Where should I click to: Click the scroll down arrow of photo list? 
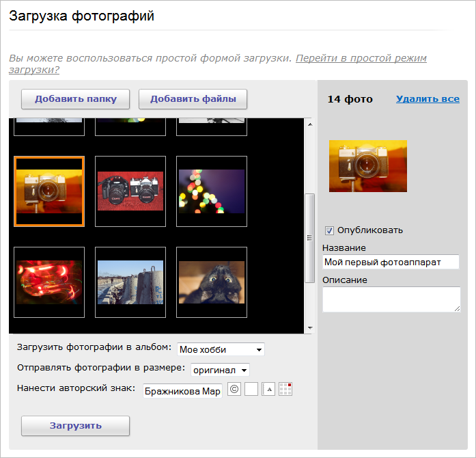point(309,328)
